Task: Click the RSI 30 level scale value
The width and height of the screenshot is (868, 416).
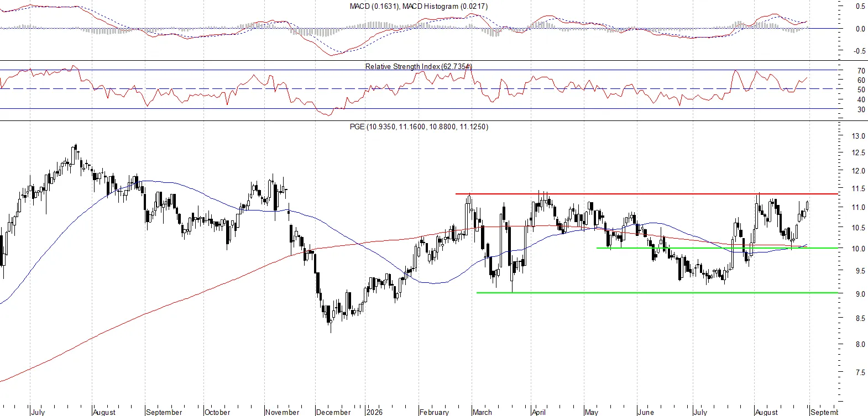Action: (861, 109)
